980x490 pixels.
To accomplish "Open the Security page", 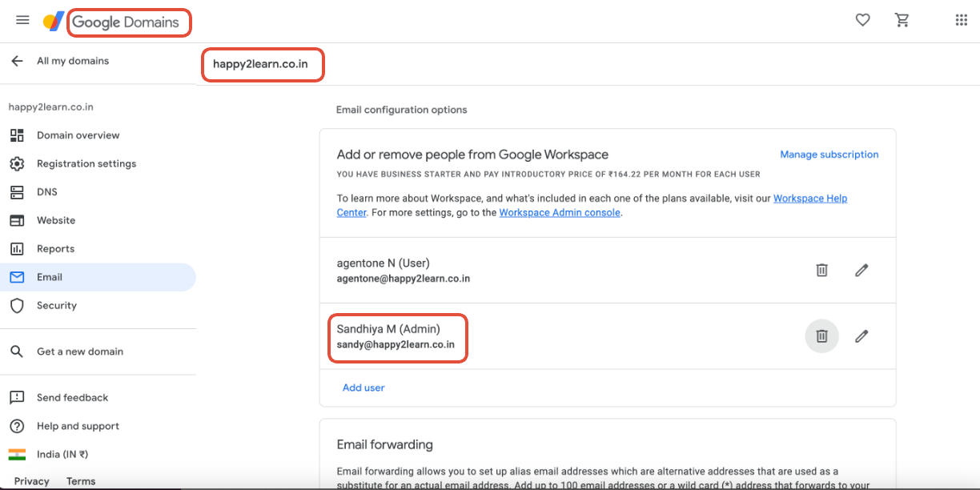I will [x=57, y=306].
